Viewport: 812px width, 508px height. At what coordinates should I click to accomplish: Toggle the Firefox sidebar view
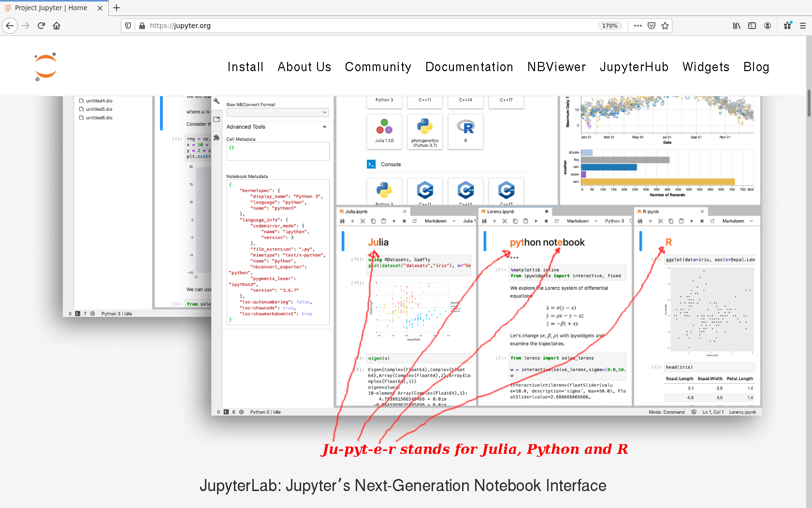tap(752, 26)
